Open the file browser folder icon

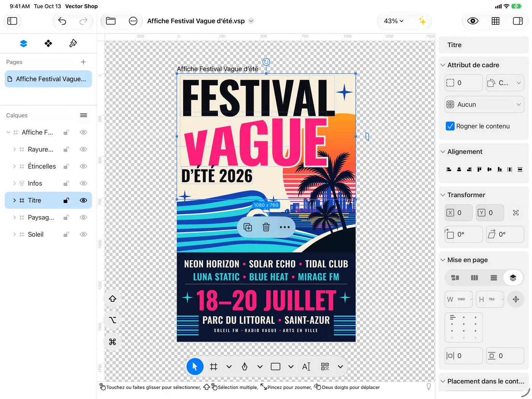click(x=111, y=21)
